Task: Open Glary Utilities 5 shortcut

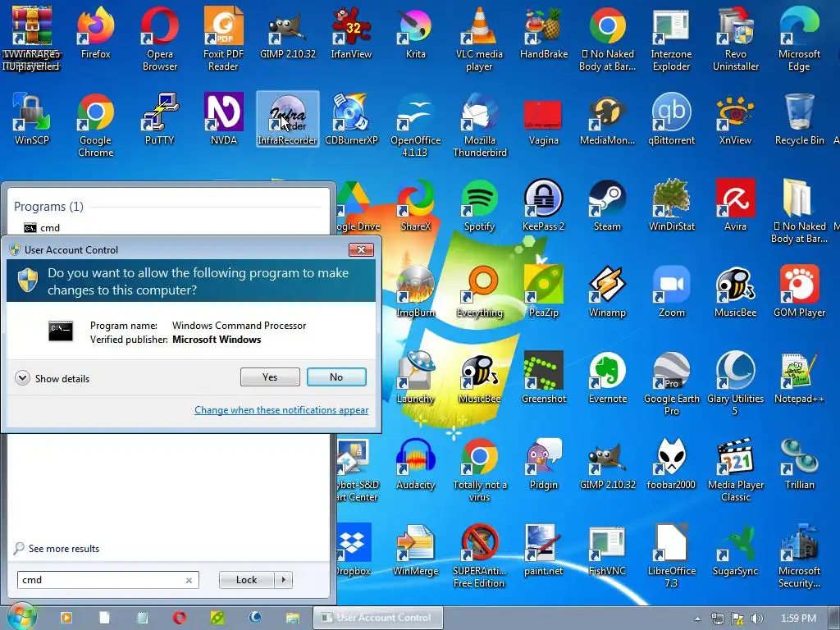Action: [736, 384]
